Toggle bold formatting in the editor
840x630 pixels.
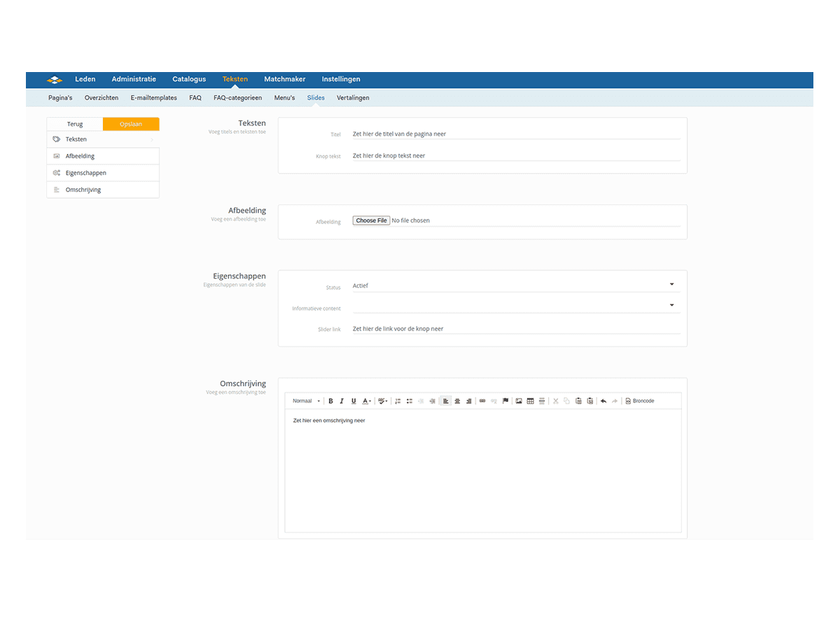(x=331, y=401)
